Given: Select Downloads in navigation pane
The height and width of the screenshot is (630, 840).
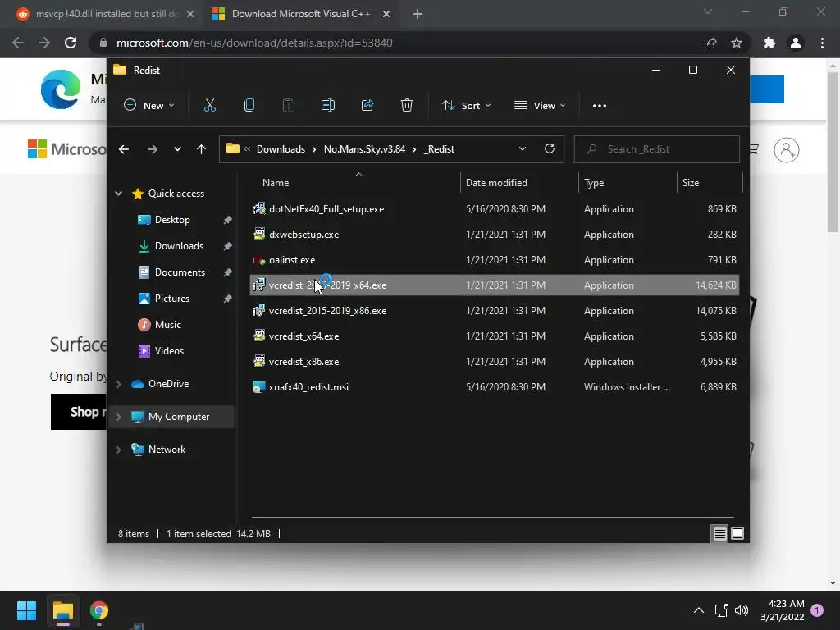Looking at the screenshot, I should tap(179, 246).
